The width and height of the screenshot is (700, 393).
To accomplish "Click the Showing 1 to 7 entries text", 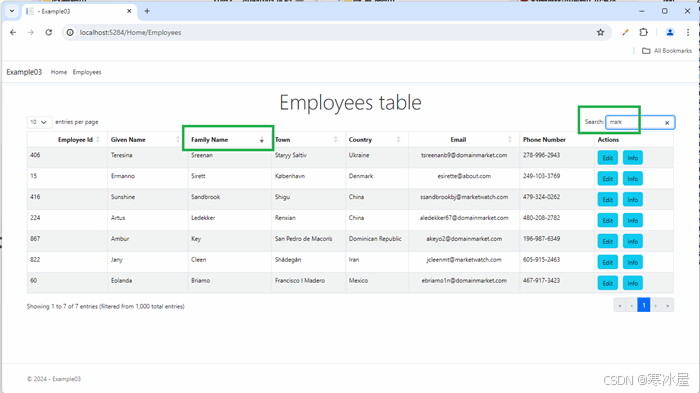I will (105, 306).
